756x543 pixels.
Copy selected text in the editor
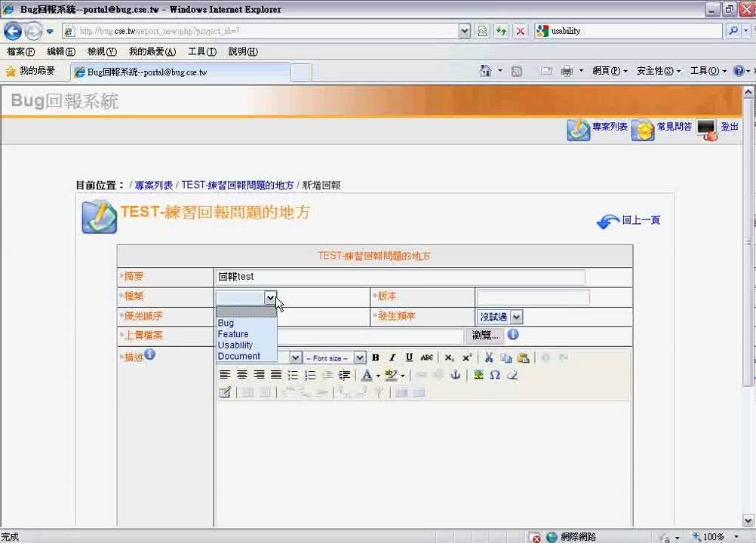[506, 357]
